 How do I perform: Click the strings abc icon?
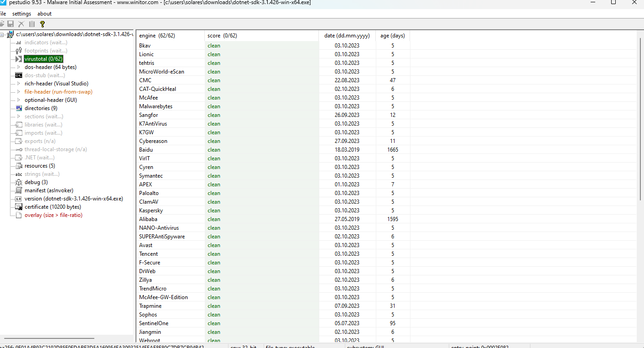tap(19, 174)
